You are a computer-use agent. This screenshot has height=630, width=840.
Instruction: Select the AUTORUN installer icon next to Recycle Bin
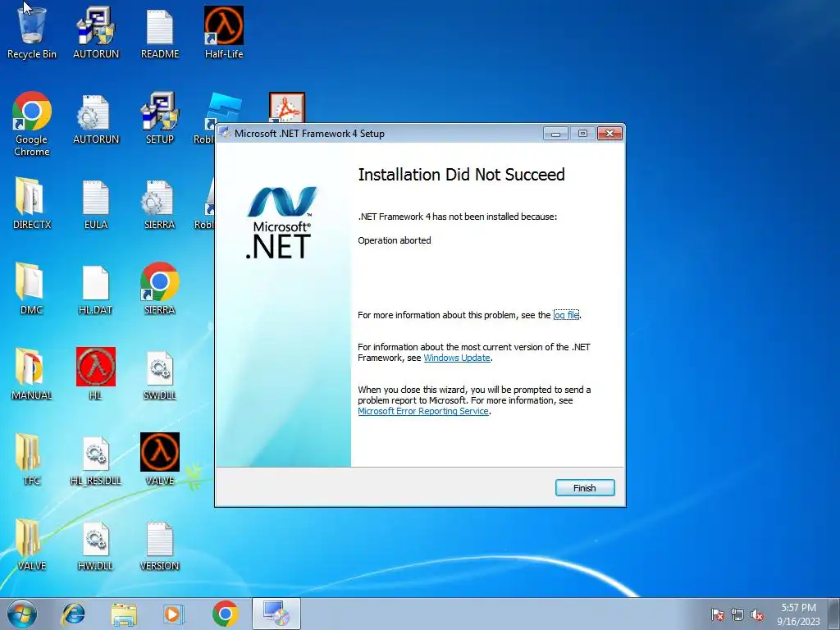[96, 32]
